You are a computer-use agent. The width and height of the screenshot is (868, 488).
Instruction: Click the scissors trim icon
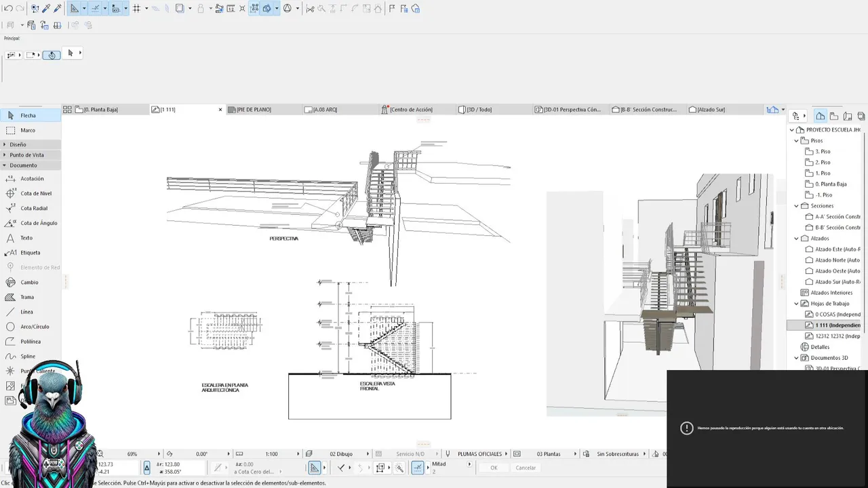[310, 9]
